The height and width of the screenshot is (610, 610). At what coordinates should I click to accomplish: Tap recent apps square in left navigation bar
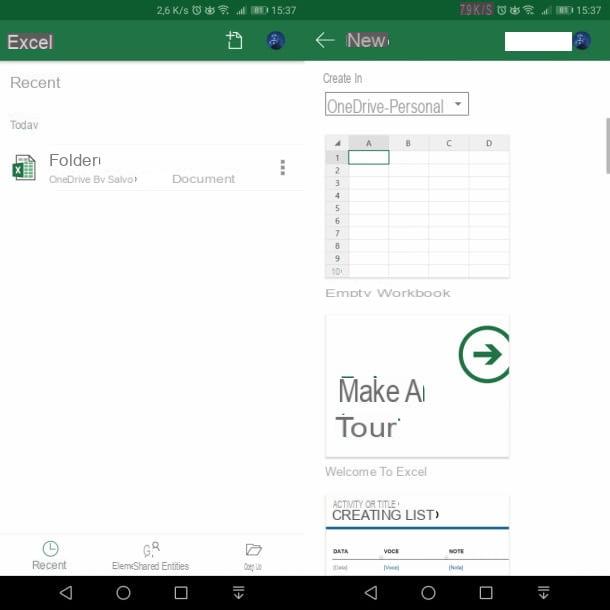tap(181, 592)
